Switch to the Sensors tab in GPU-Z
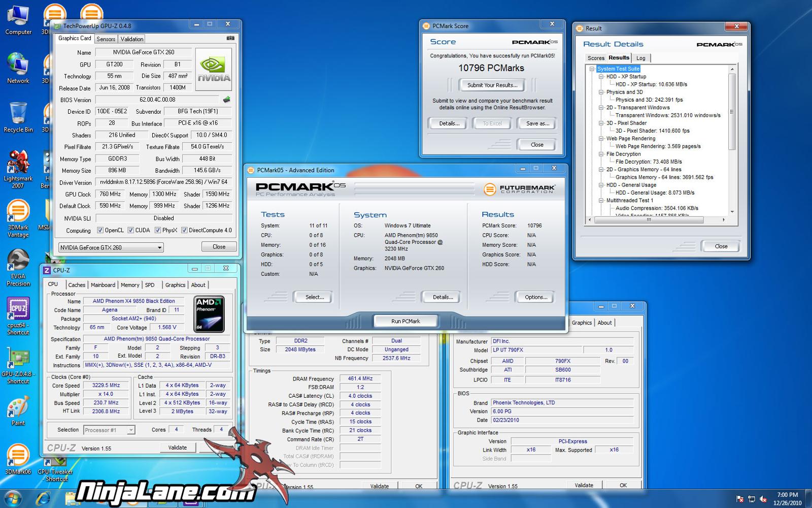Image resolution: width=812 pixels, height=508 pixels. (x=106, y=39)
